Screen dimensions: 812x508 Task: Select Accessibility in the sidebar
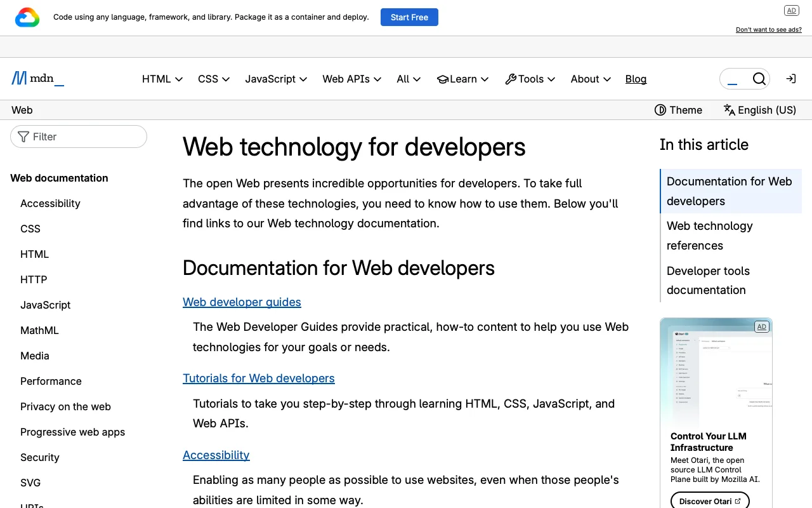click(50, 203)
